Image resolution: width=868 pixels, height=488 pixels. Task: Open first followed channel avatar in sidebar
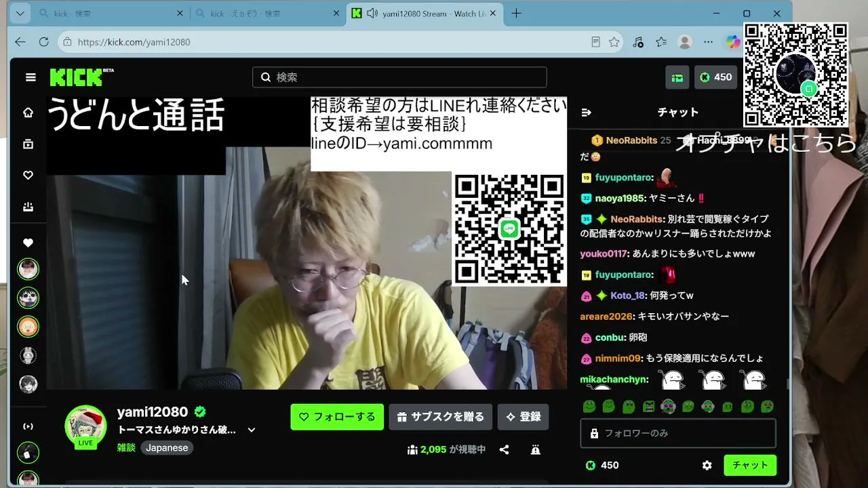click(28, 269)
